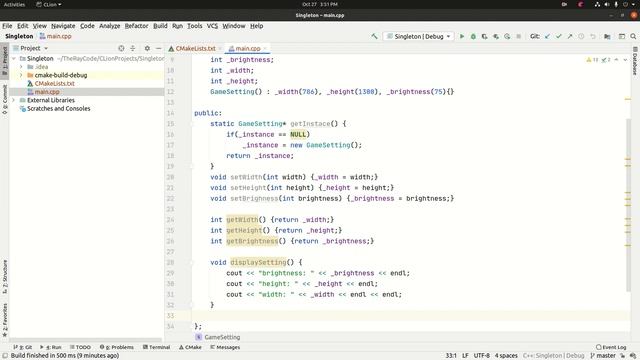Open the Messages tool window
Viewport: 640px width, 360px height.
[225, 347]
